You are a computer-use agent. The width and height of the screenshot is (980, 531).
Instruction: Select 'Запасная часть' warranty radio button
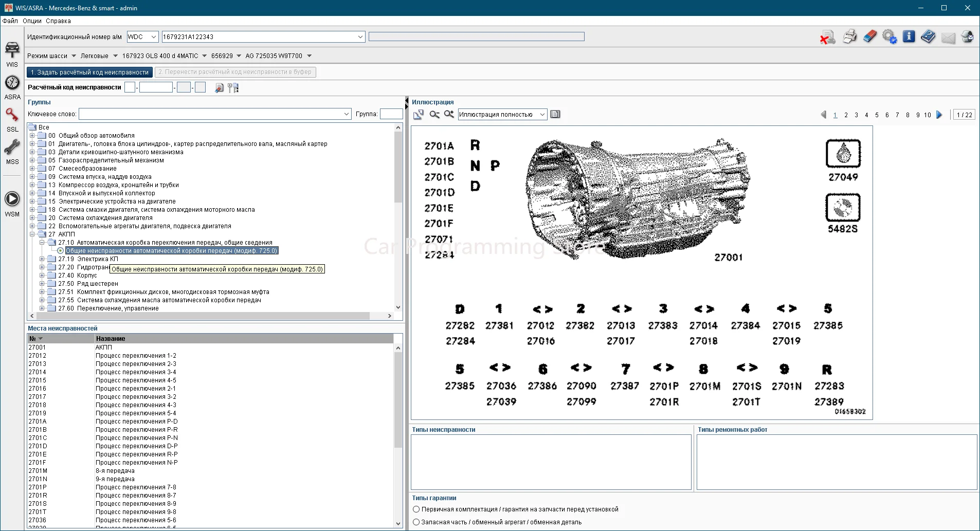click(x=416, y=522)
